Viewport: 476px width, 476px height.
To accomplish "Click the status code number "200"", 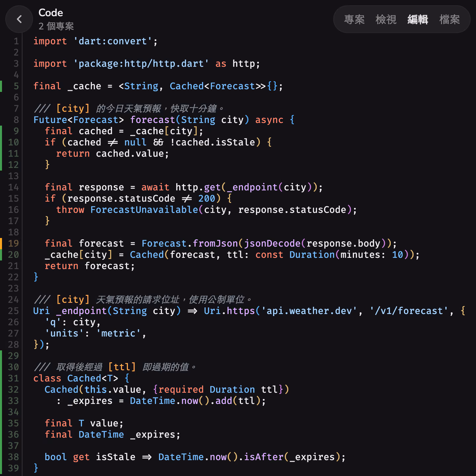I will click(207, 198).
